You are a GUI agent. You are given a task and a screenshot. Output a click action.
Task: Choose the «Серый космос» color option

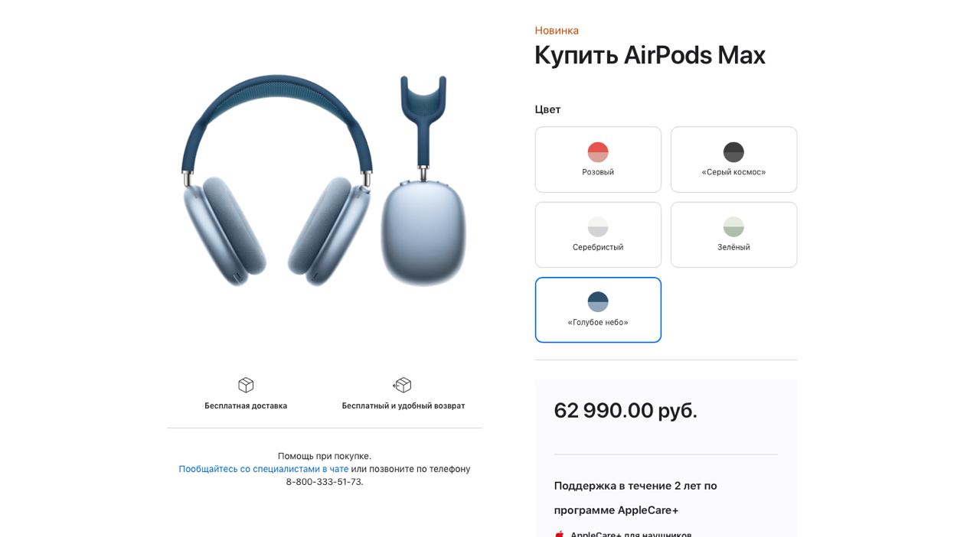pyautogui.click(x=733, y=159)
